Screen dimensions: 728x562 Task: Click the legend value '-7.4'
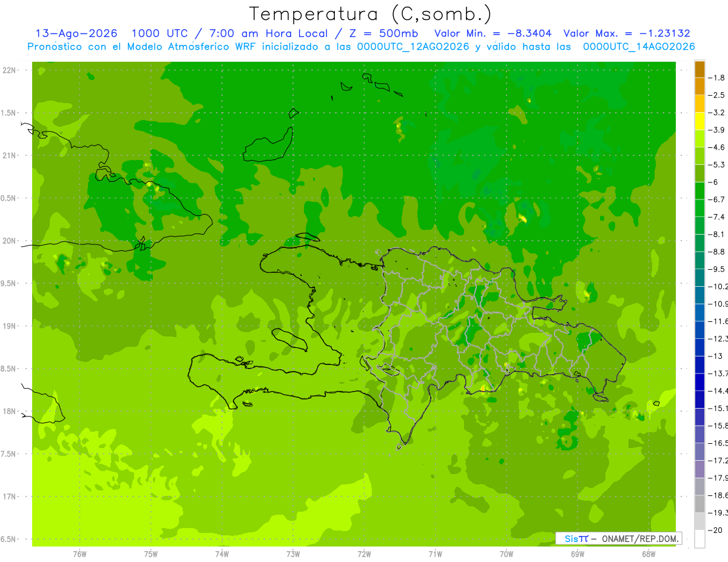(x=716, y=217)
